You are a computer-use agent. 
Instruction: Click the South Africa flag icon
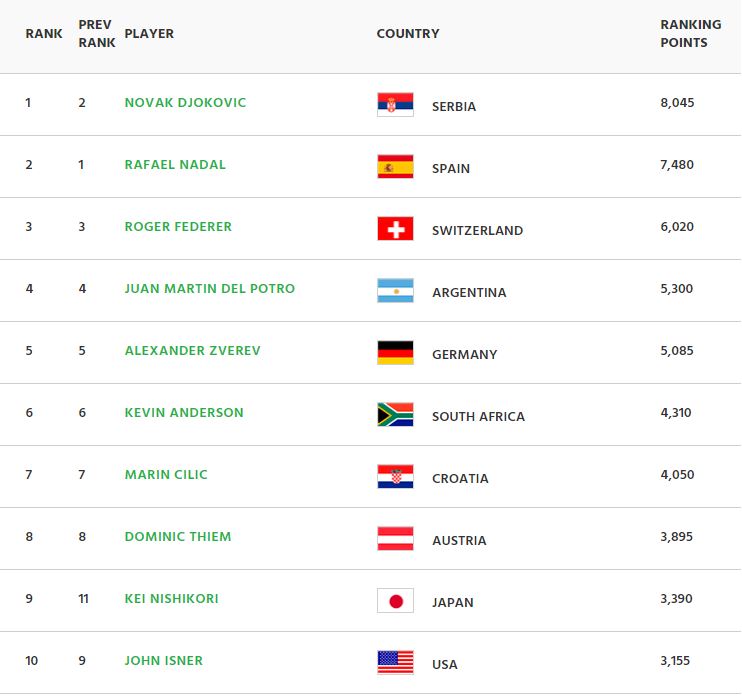click(x=395, y=415)
